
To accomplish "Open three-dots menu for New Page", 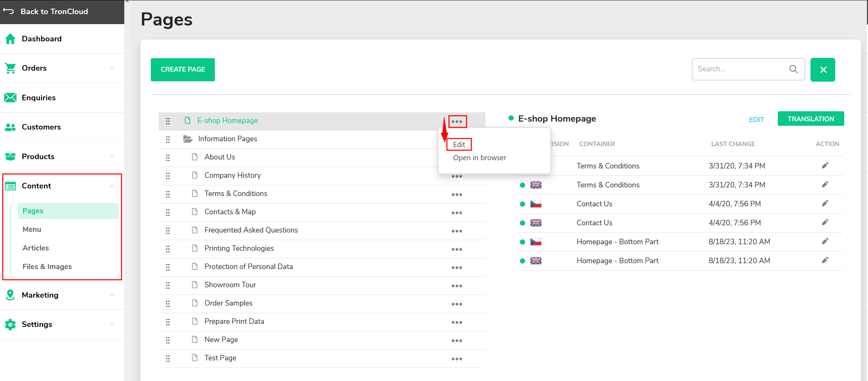I will coord(457,341).
